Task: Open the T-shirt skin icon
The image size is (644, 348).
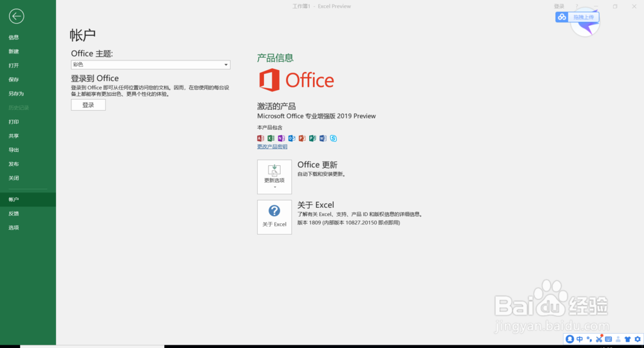Action: pyautogui.click(x=627, y=339)
